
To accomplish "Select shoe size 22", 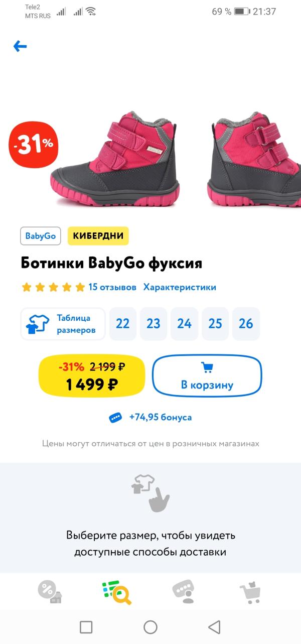I will click(123, 324).
